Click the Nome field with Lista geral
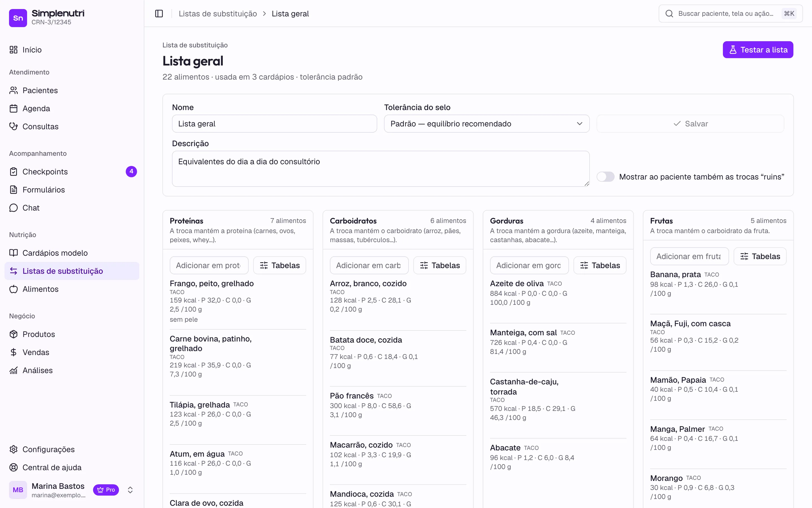812x508 pixels. tap(274, 124)
